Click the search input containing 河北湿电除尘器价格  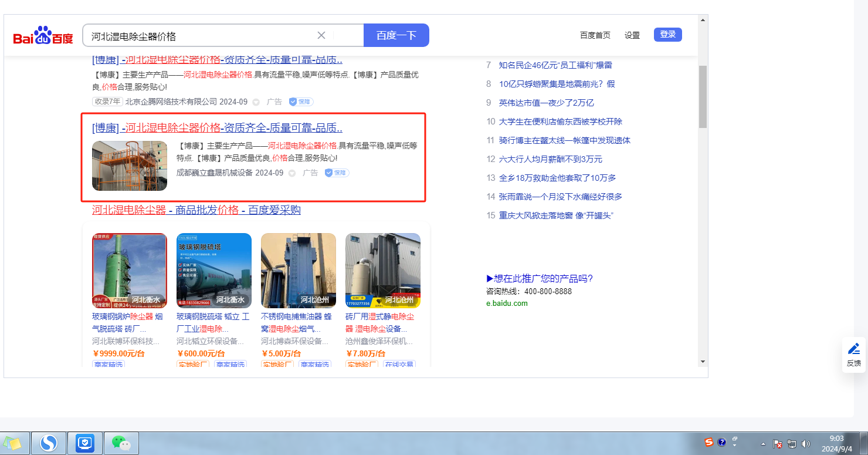pyautogui.click(x=199, y=36)
